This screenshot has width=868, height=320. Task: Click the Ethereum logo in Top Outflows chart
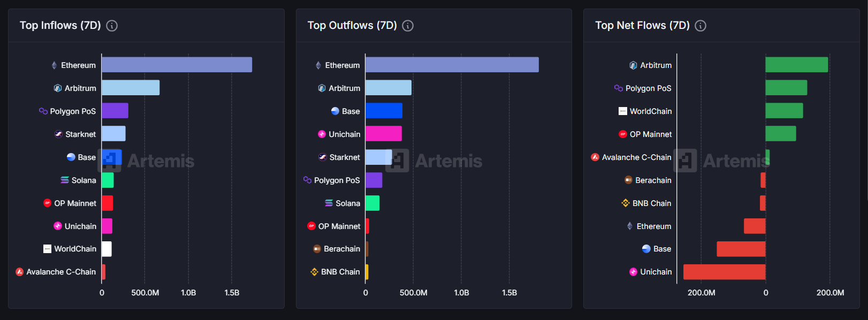click(x=318, y=65)
